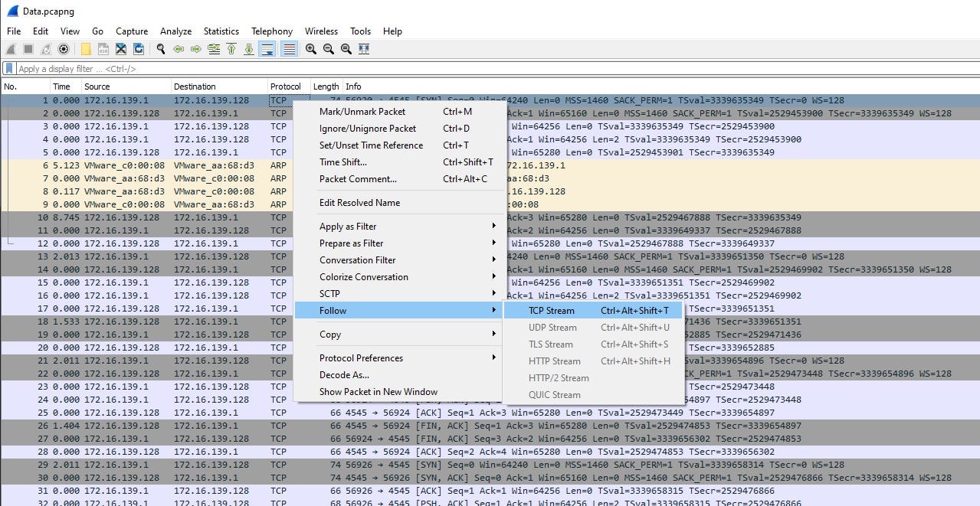
Task: Choose Ignore/Unignore Packet
Action: click(399, 129)
